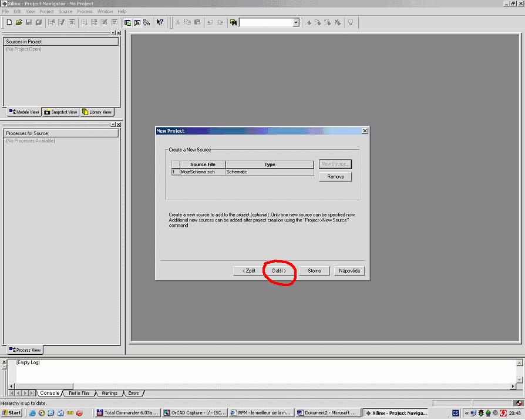Click the log panel scroll right arrow
Screen dimensions: 525x420
coord(513,386)
